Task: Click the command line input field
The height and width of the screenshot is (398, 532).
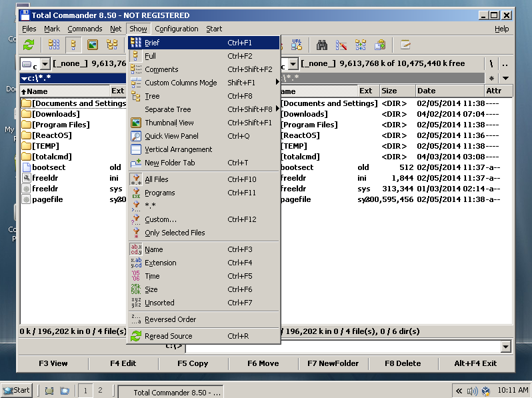Action: click(343, 347)
